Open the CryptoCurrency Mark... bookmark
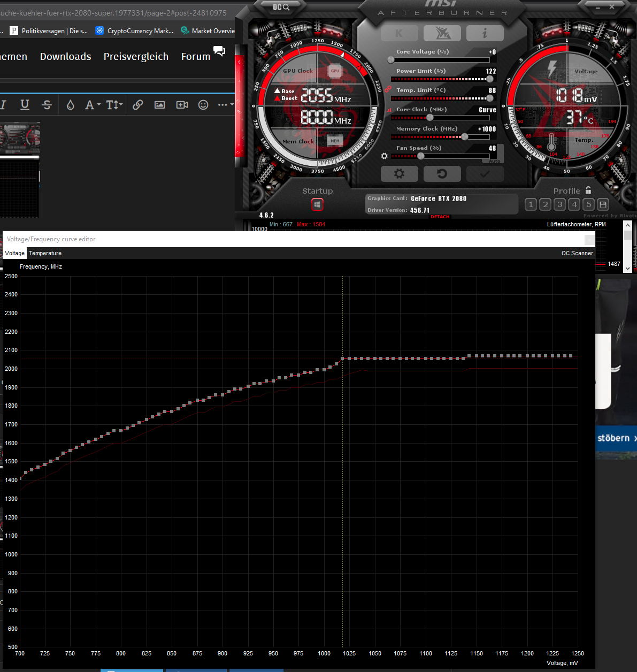Image resolution: width=637 pixels, height=672 pixels. click(x=134, y=31)
